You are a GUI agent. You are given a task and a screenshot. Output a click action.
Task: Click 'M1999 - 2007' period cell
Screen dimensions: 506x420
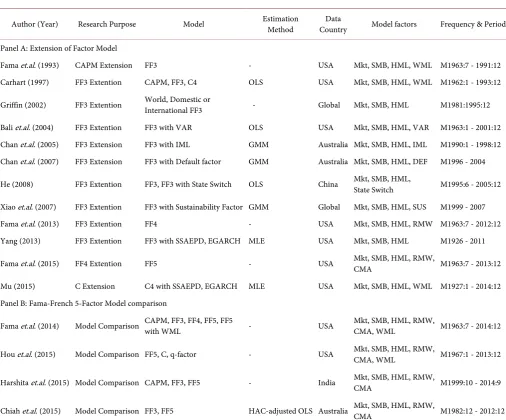[463, 207]
